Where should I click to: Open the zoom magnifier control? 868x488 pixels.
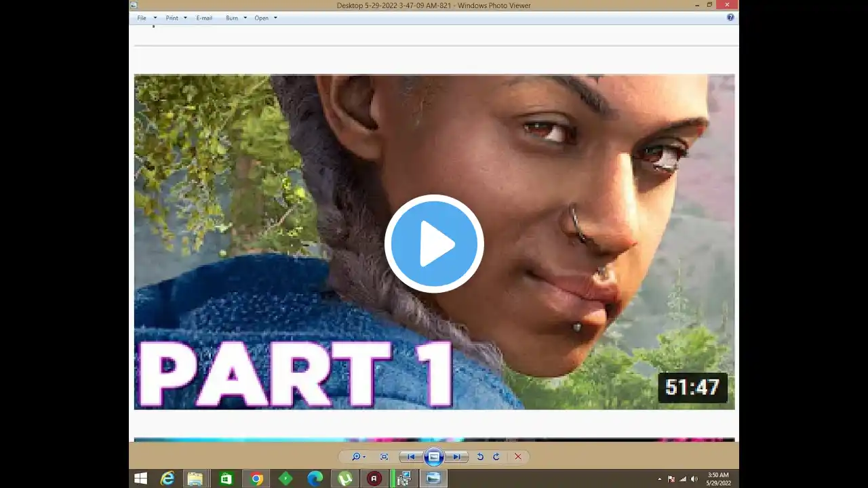[357, 457]
